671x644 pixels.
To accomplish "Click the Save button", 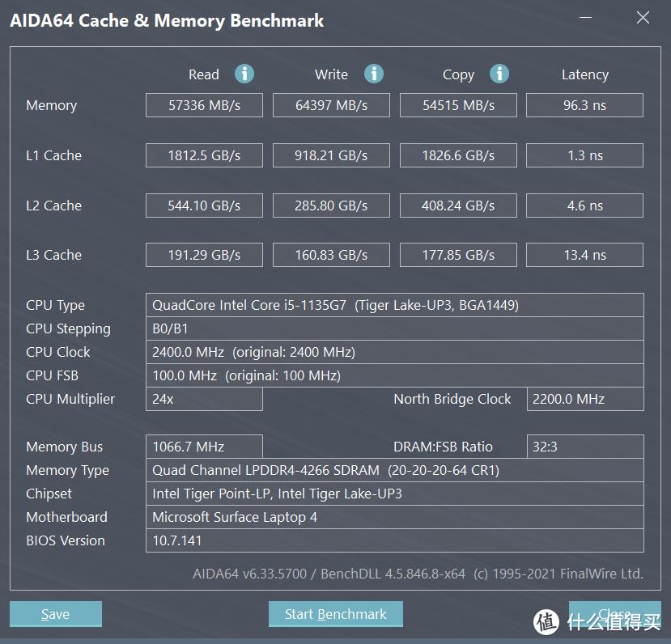I will [55, 613].
